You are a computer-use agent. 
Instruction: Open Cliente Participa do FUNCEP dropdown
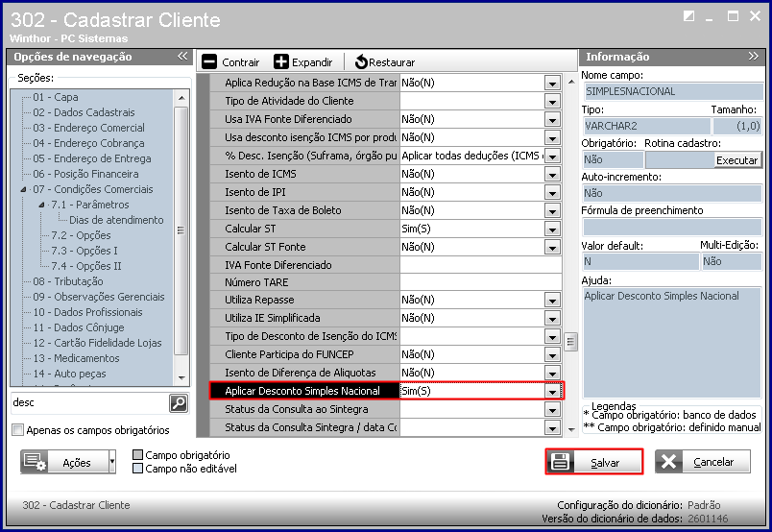pyautogui.click(x=552, y=354)
